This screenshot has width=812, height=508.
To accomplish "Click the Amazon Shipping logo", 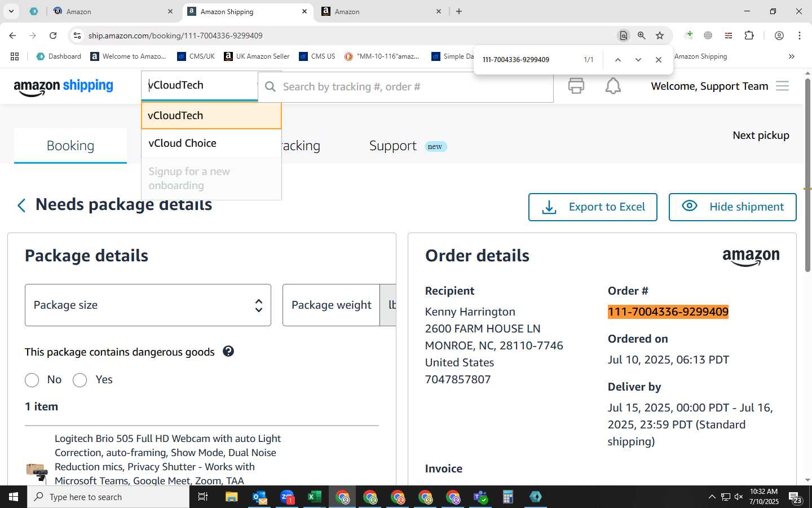I will click(x=63, y=86).
